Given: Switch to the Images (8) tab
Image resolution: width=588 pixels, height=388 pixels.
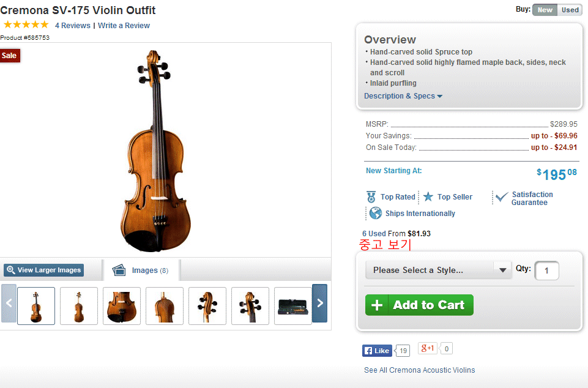Looking at the screenshot, I should coord(142,270).
